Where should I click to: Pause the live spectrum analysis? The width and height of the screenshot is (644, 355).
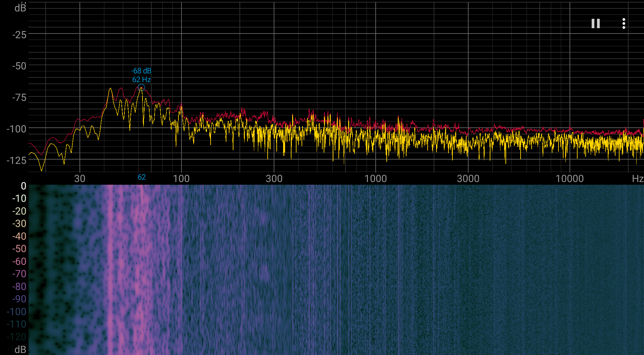[596, 23]
